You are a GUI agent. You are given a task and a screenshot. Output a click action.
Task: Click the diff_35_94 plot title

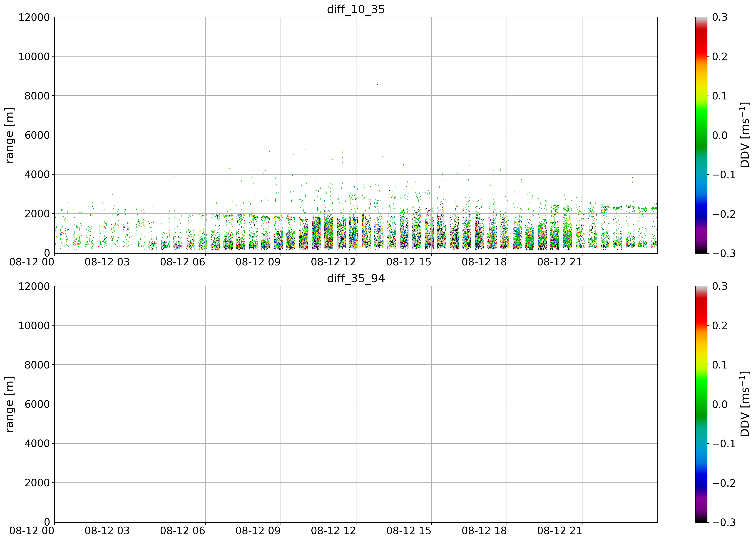pyautogui.click(x=356, y=279)
